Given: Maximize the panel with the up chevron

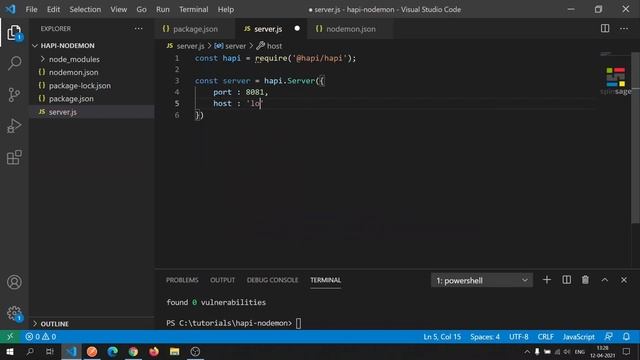Looking at the screenshot, I should coord(604,280).
